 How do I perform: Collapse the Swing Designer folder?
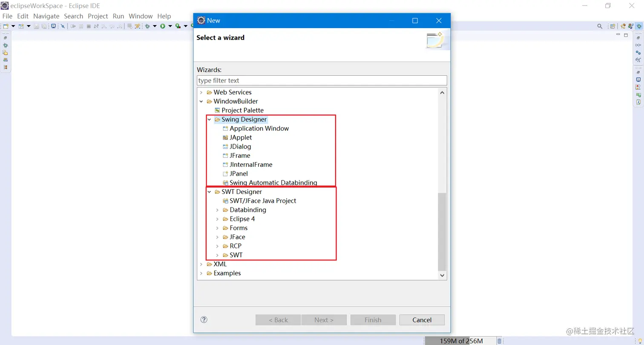click(x=209, y=120)
